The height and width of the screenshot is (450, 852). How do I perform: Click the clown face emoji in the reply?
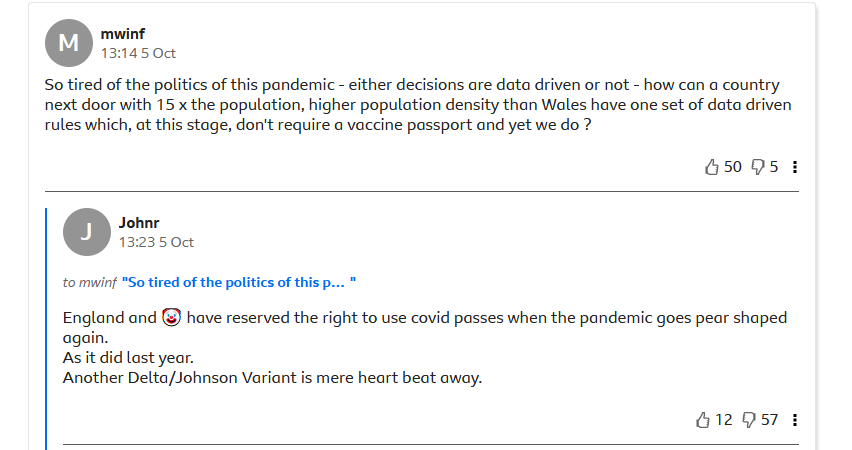click(x=171, y=318)
